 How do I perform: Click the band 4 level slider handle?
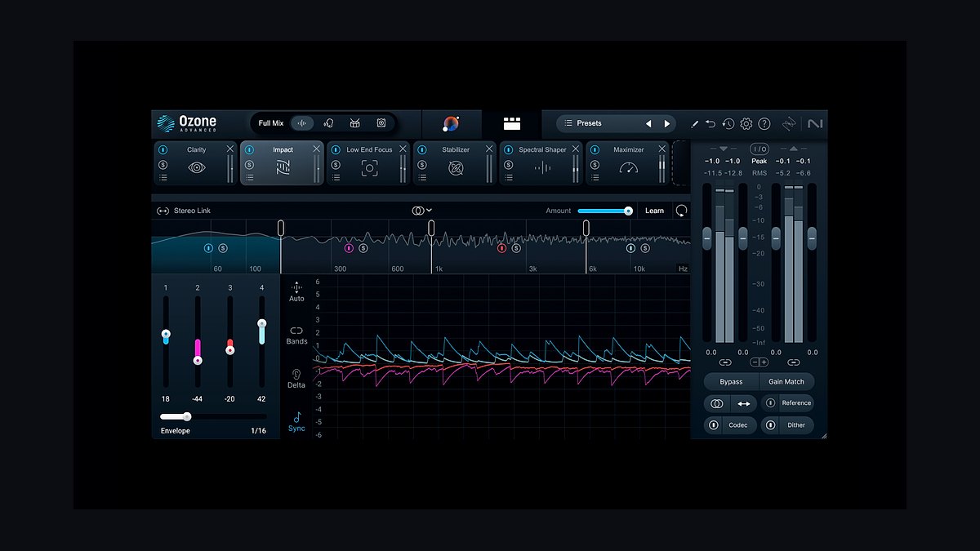coord(262,324)
